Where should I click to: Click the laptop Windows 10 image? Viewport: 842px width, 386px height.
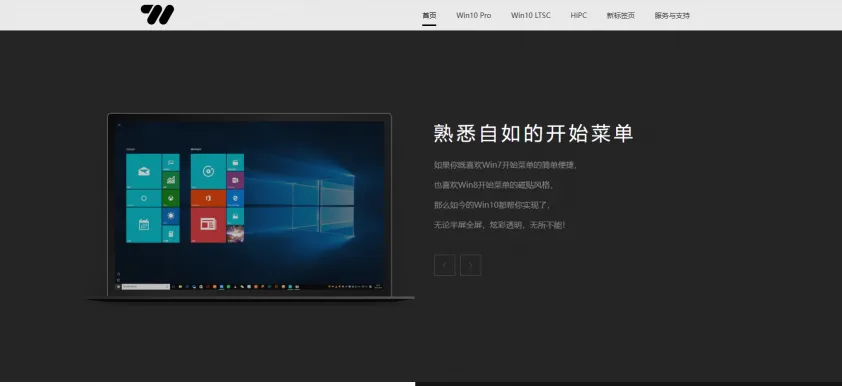pos(250,207)
